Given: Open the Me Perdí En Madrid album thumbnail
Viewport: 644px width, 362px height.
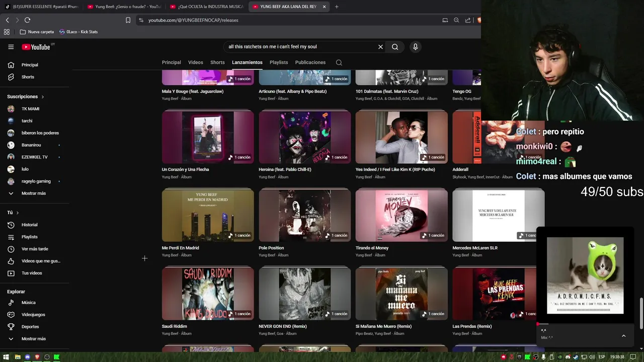Looking at the screenshot, I should 208,215.
